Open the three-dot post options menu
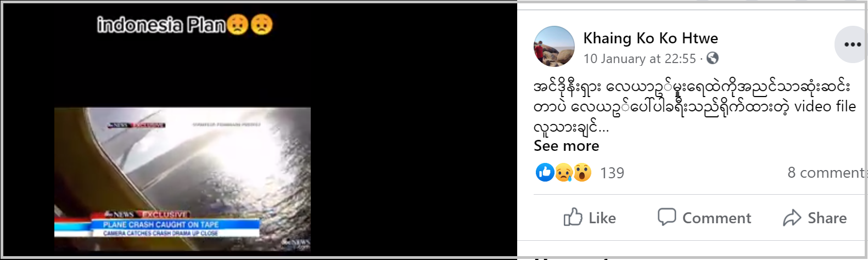 (852, 44)
